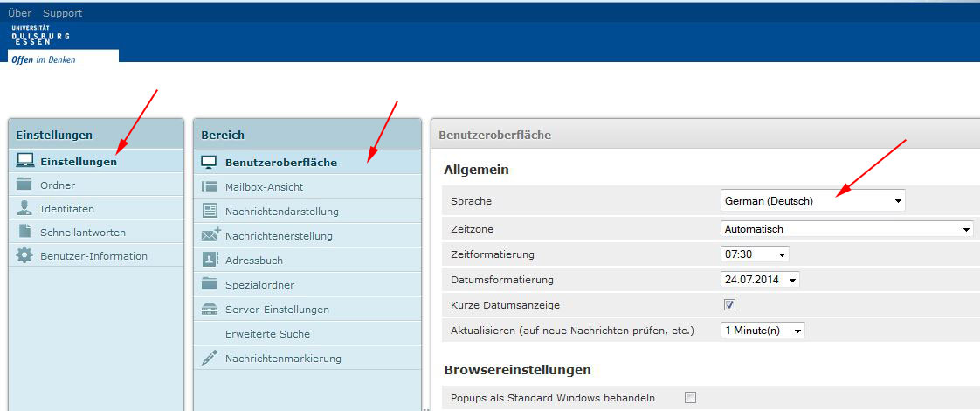Click the pencil icon for Nachrichtenmarkierung
980x411 pixels.
210,358
